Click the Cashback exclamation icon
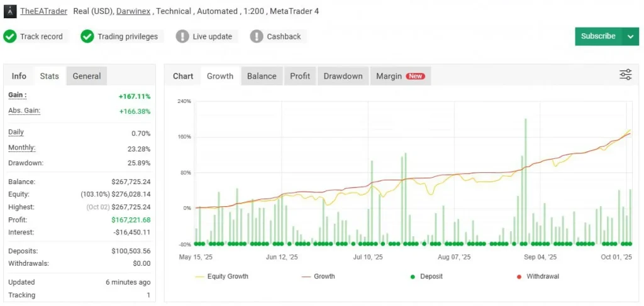644x306 pixels. [257, 36]
